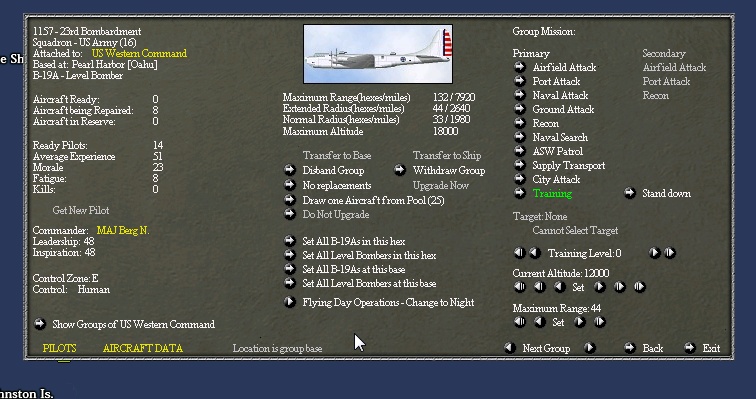Increase Training Level by single-step right arrow
The width and height of the screenshot is (756, 399).
[x=654, y=253]
